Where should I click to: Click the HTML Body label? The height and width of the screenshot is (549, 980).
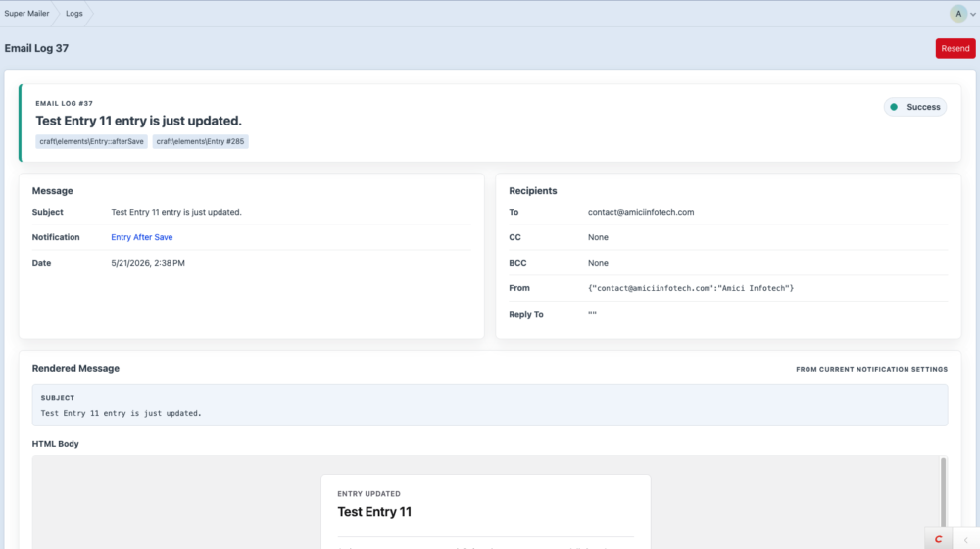tap(56, 444)
